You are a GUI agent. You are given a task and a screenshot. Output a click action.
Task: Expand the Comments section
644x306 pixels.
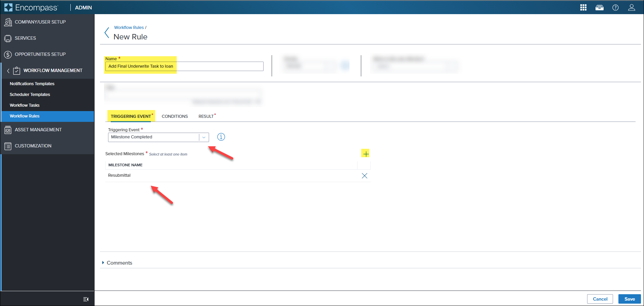tap(117, 263)
